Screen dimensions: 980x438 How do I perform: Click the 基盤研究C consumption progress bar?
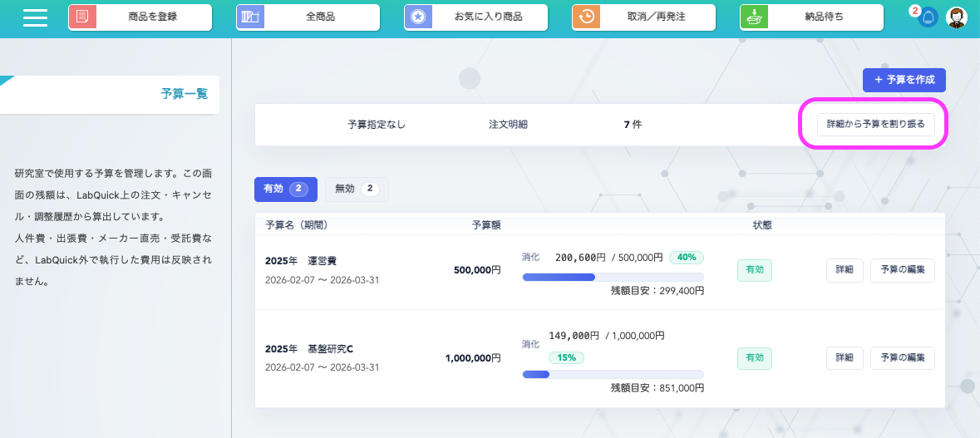click(x=613, y=374)
